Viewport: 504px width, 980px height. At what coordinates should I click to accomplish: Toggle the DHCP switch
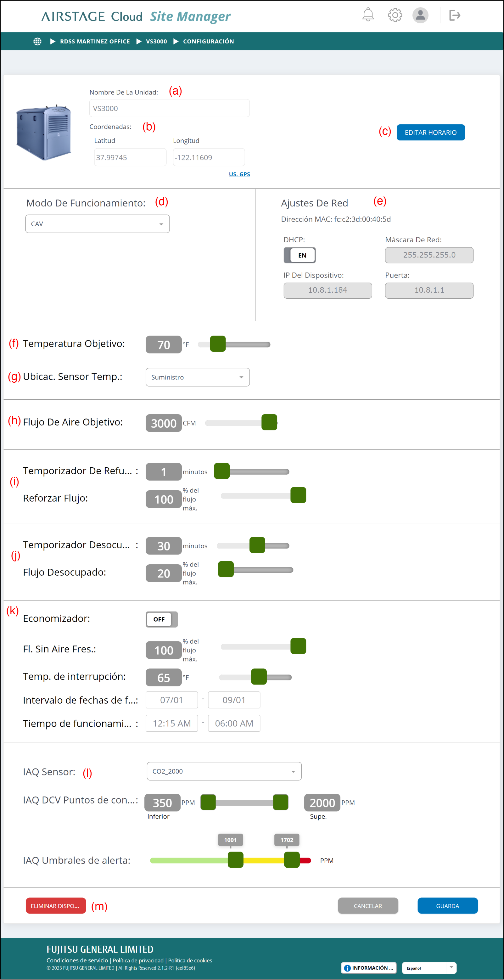(x=300, y=255)
